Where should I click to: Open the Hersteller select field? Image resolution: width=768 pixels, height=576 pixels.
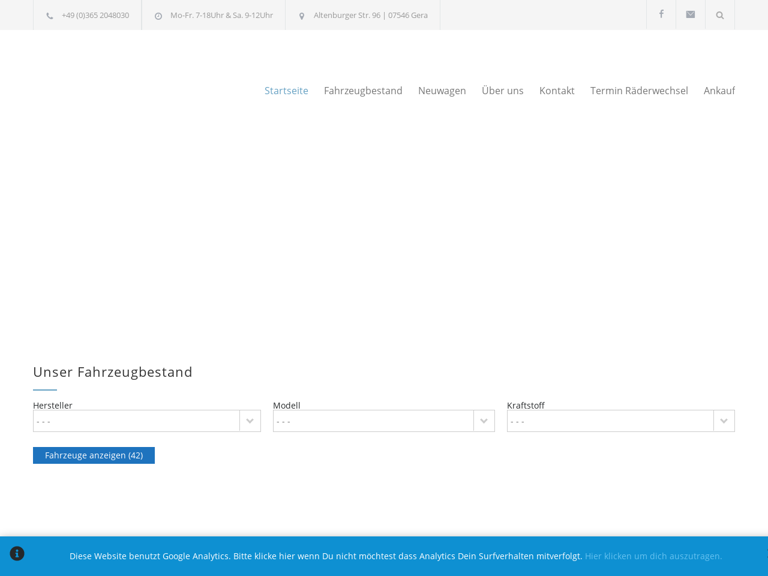point(146,421)
